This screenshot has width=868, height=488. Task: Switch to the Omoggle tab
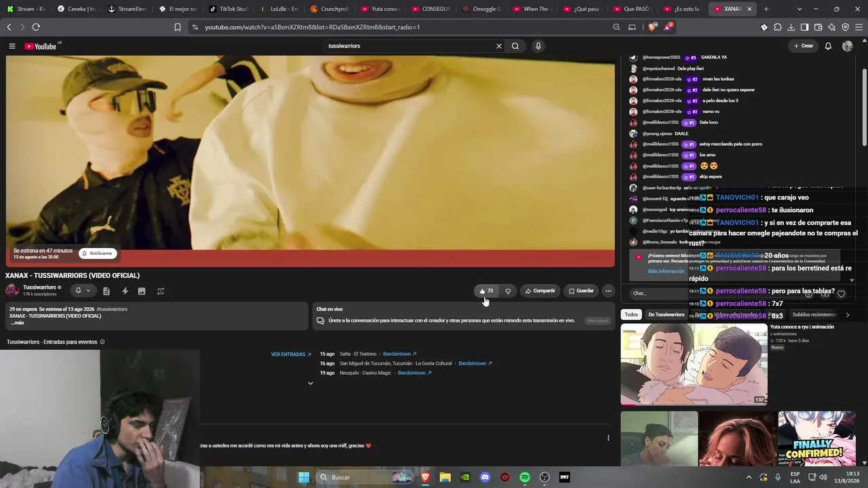click(481, 9)
